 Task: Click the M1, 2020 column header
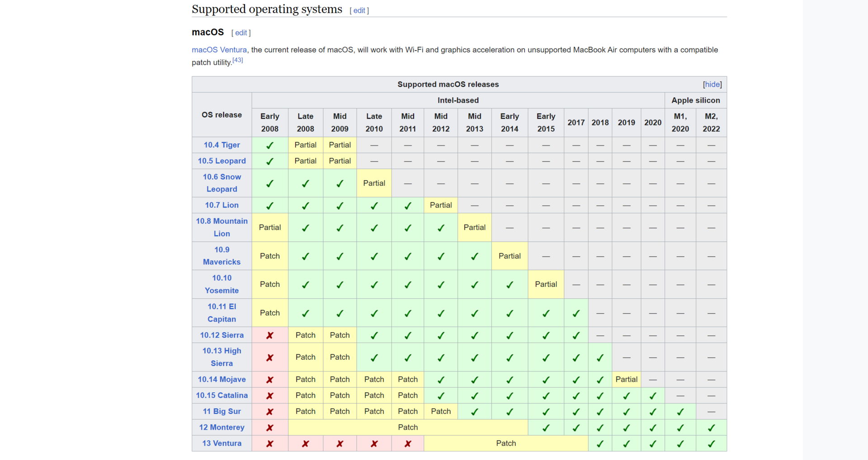pyautogui.click(x=680, y=122)
